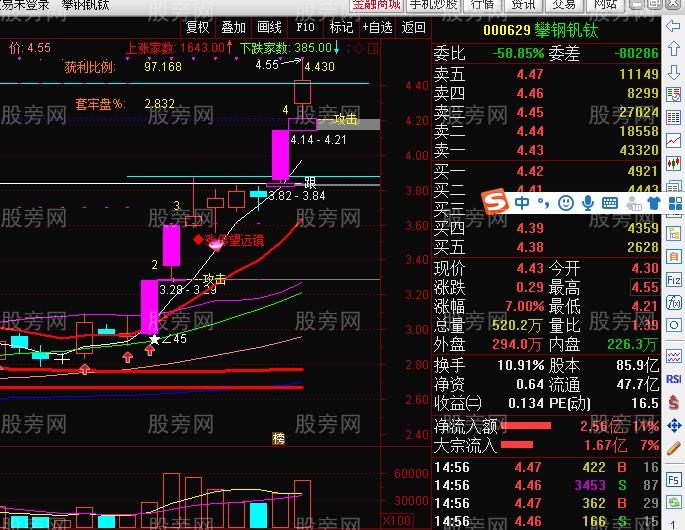The width and height of the screenshot is (685, 530).
Task: Switch to the candlestick K-line chart icon
Action: [x=673, y=163]
